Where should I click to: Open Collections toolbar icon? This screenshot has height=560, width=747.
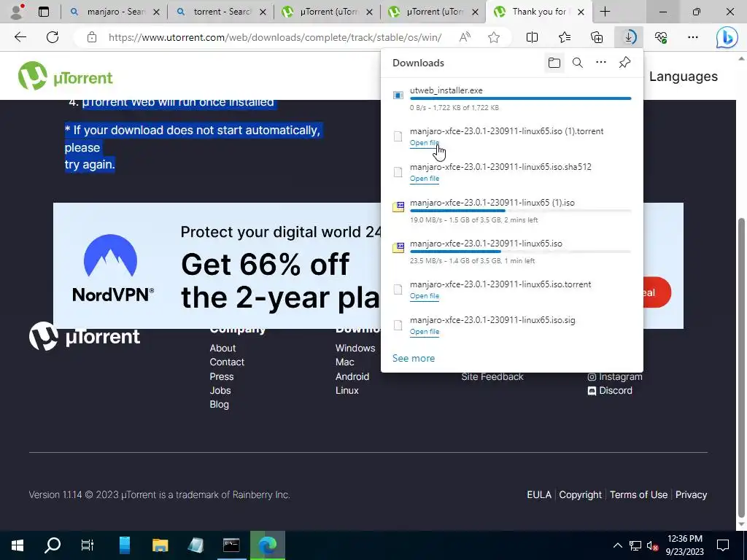point(597,37)
